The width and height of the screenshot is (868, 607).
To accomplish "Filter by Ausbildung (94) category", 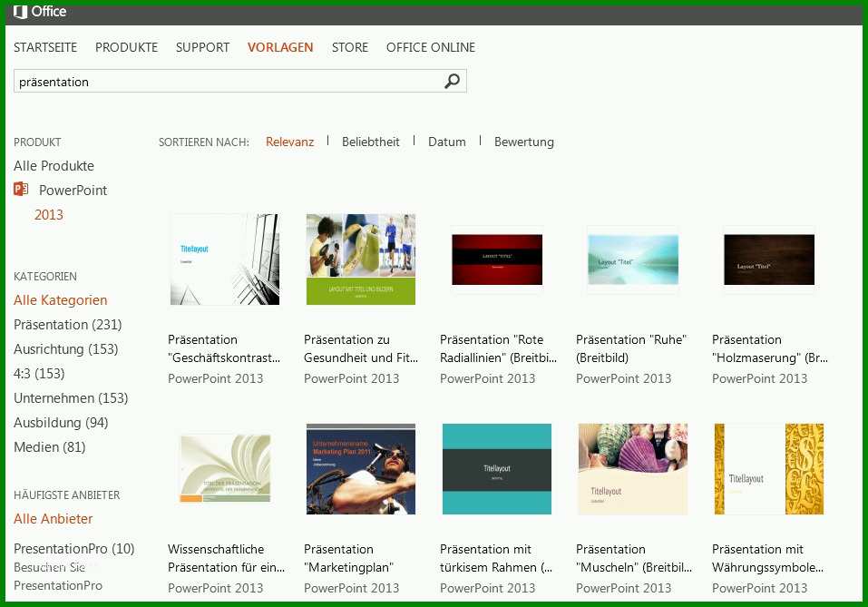I will pyautogui.click(x=61, y=423).
